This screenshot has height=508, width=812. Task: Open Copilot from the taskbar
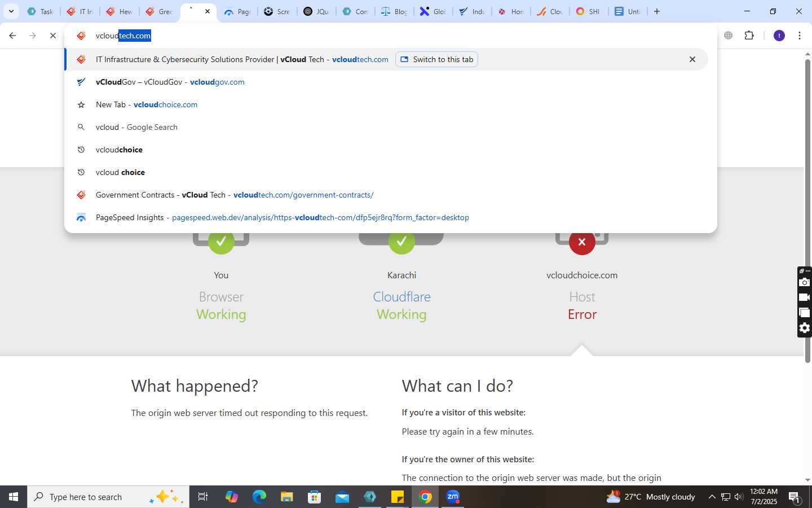pos(232,497)
